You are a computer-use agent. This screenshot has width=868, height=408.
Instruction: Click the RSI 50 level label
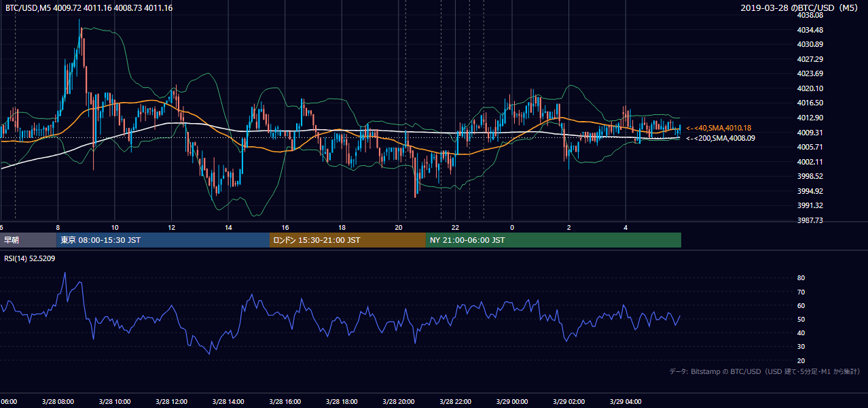(x=801, y=319)
